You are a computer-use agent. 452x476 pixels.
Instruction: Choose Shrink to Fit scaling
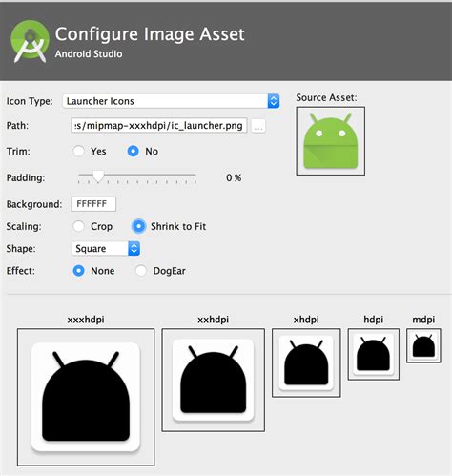tap(138, 226)
